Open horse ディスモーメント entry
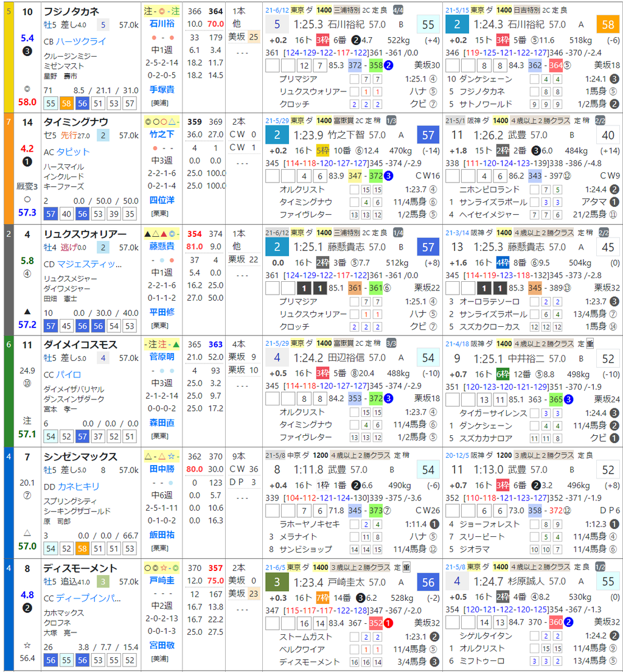623x672 pixels. pos(80,569)
